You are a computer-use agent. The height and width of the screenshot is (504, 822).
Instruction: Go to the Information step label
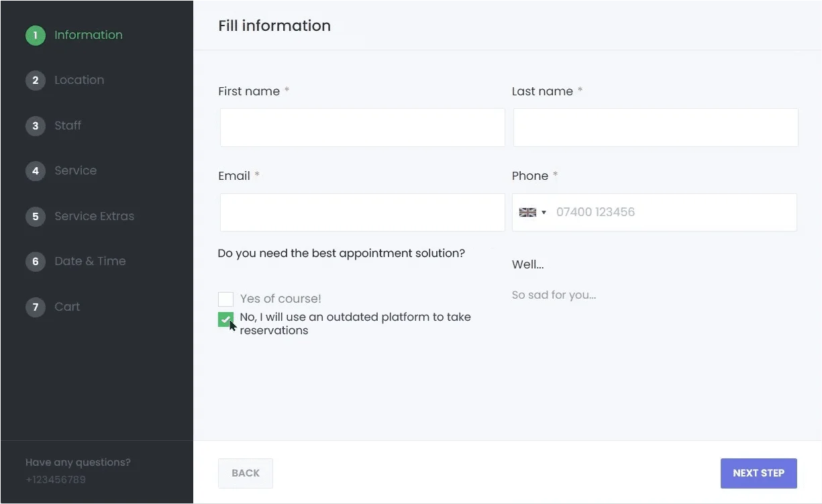[x=89, y=35]
